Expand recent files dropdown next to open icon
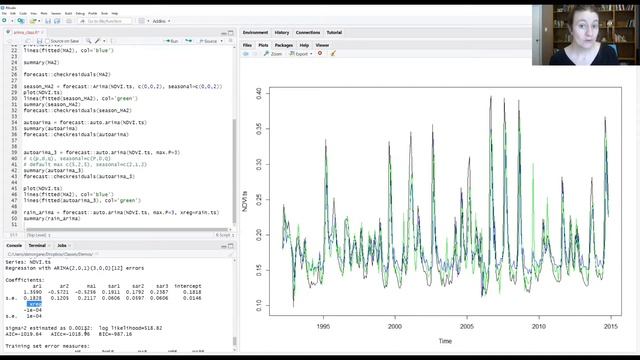 click(39, 21)
